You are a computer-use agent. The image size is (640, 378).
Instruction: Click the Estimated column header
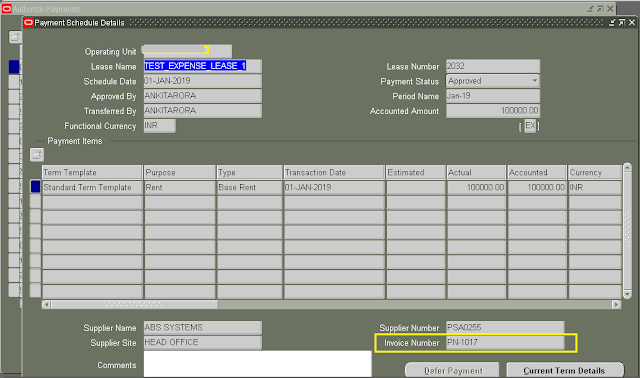tap(416, 172)
